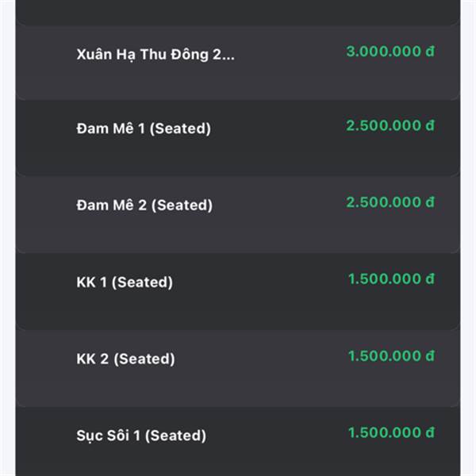
Task: Click the word Seated in the KK 2 row
Action: [x=144, y=359]
